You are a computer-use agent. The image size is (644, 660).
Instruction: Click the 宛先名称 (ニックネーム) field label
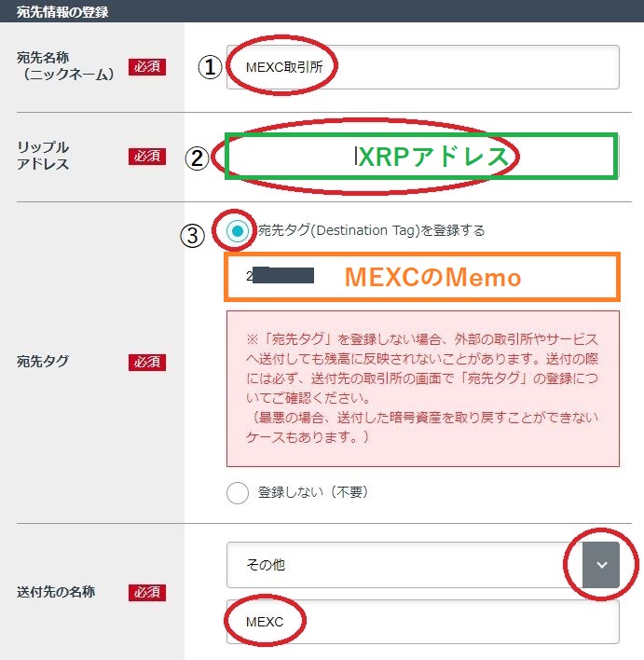(x=65, y=66)
